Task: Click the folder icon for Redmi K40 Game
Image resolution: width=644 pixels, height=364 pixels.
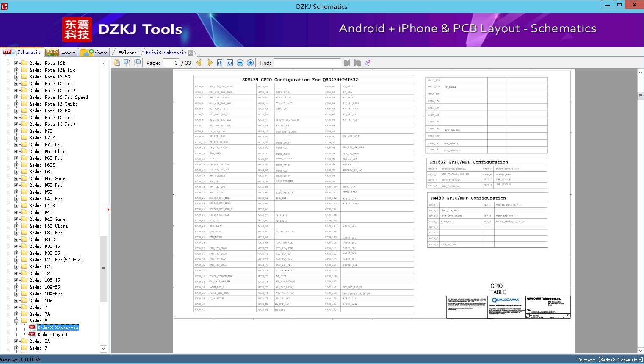Action: (x=24, y=219)
